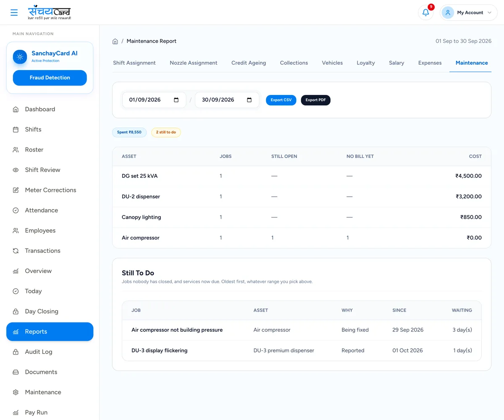The width and height of the screenshot is (504, 420).
Task: Click the Employees people icon
Action: [16, 231]
